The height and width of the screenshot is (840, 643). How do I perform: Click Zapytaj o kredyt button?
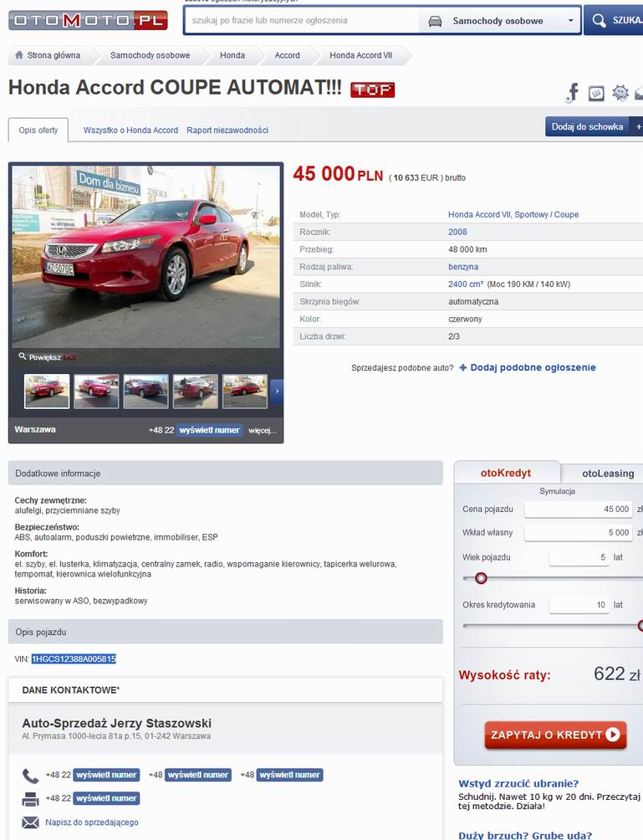555,735
